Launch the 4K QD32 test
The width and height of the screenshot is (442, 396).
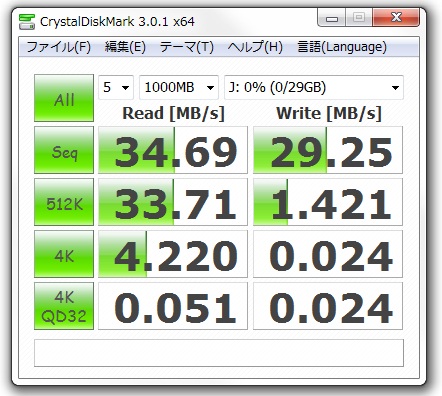point(64,306)
